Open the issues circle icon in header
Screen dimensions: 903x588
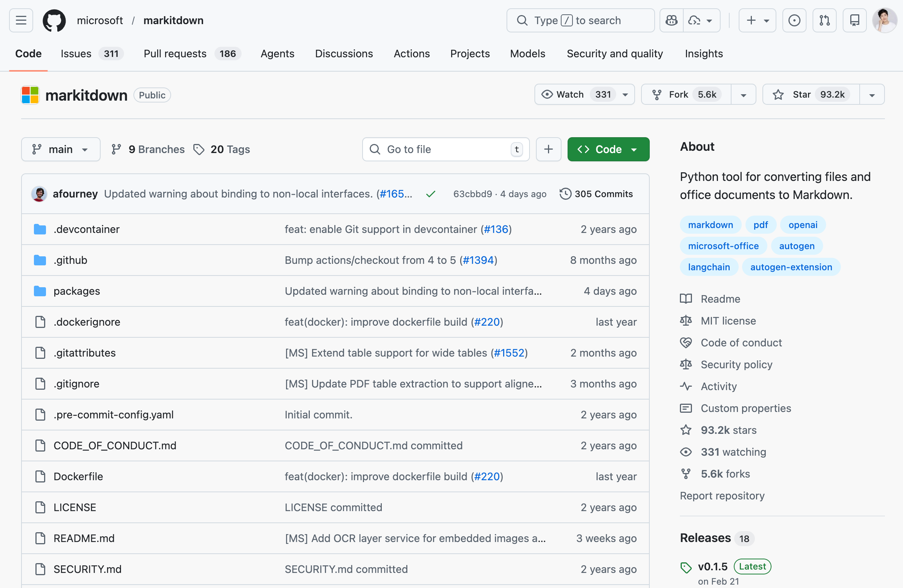[794, 20]
